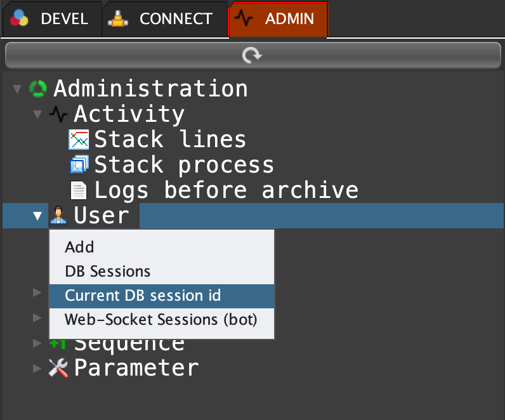
Task: Choose Current DB session id
Action: coord(143,296)
